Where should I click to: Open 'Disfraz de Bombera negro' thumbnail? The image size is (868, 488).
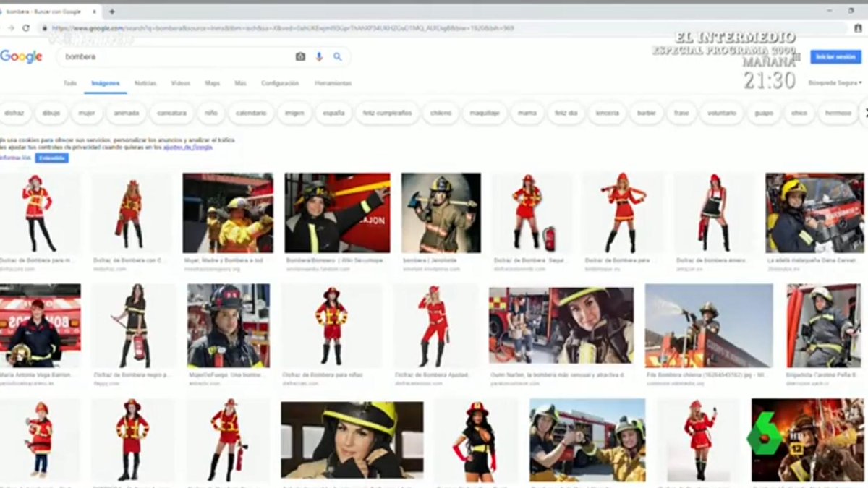click(133, 325)
